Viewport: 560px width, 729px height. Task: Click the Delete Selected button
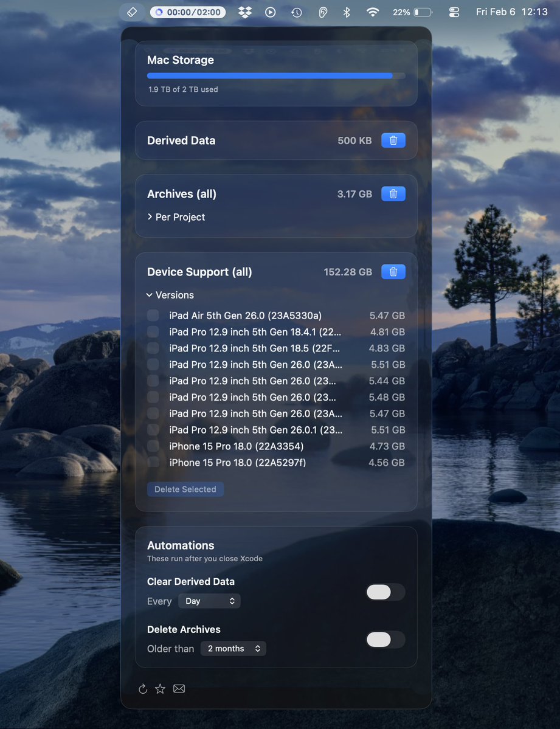pos(185,489)
